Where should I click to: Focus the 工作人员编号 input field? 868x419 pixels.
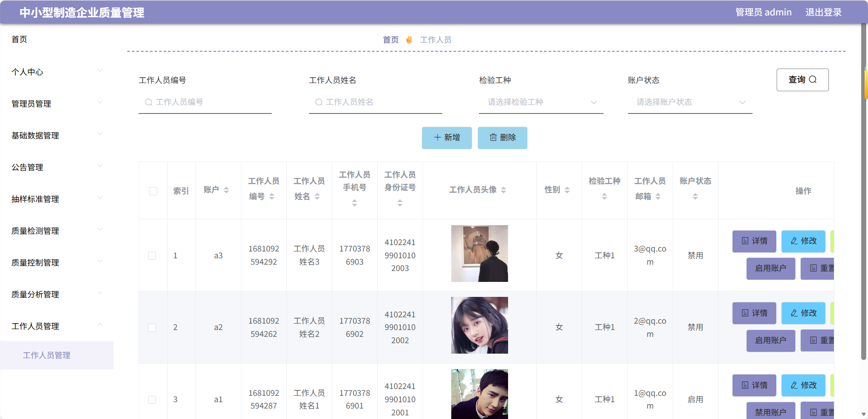click(205, 102)
